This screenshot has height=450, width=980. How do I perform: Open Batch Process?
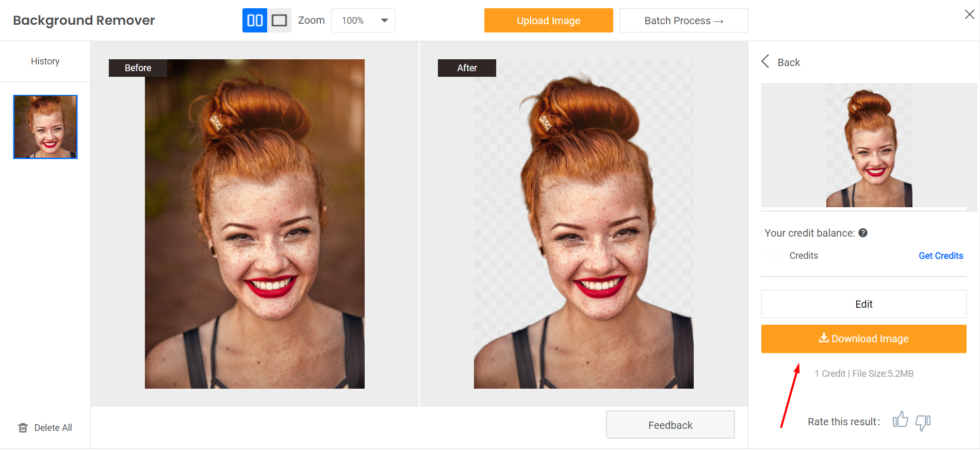(683, 21)
